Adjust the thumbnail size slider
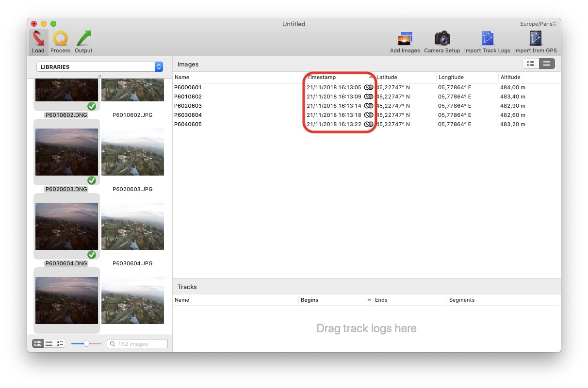The image size is (588, 388). point(86,343)
